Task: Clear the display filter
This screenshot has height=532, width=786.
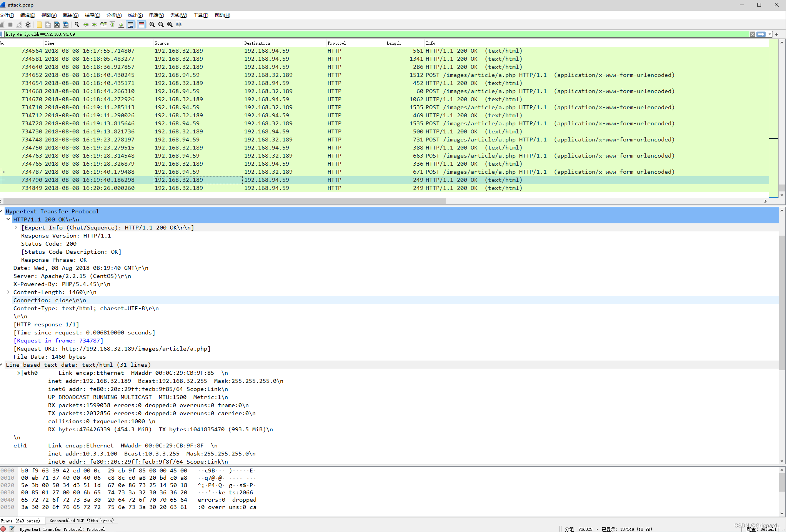Action: [753, 34]
